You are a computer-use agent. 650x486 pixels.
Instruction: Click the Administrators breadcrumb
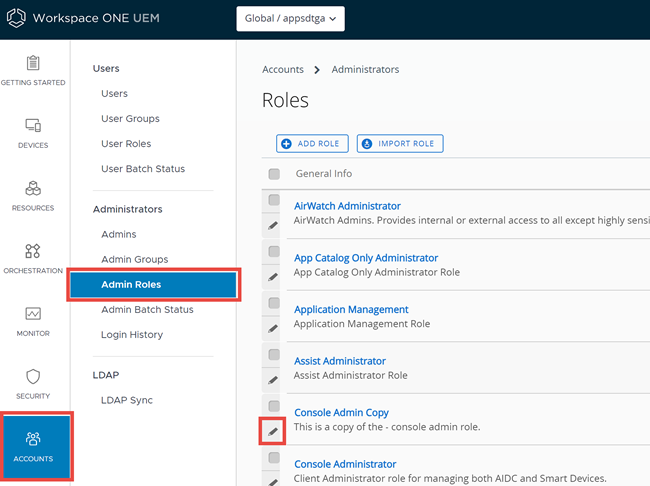(365, 70)
